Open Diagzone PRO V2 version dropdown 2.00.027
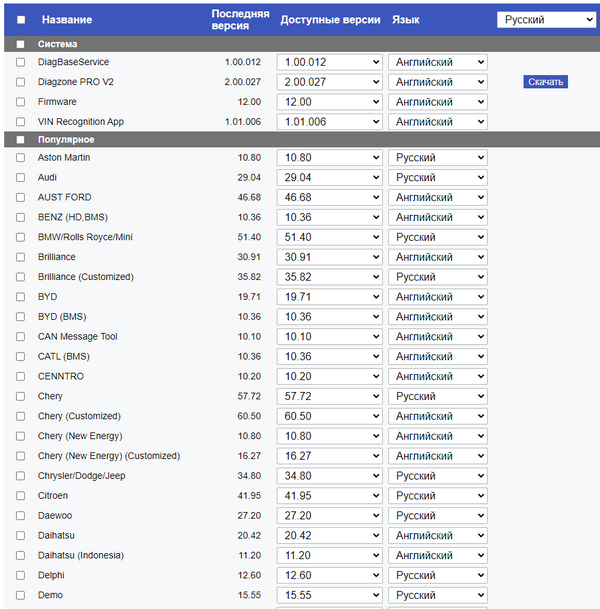 [330, 82]
